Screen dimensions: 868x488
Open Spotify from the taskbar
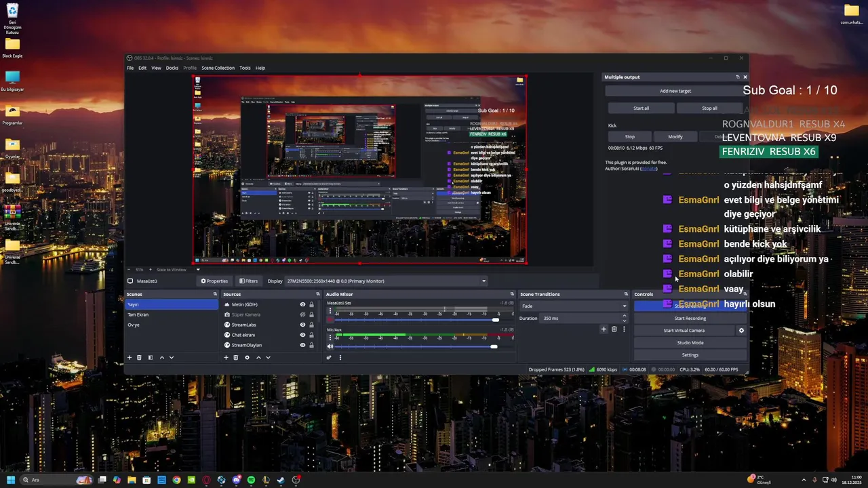[251, 480]
